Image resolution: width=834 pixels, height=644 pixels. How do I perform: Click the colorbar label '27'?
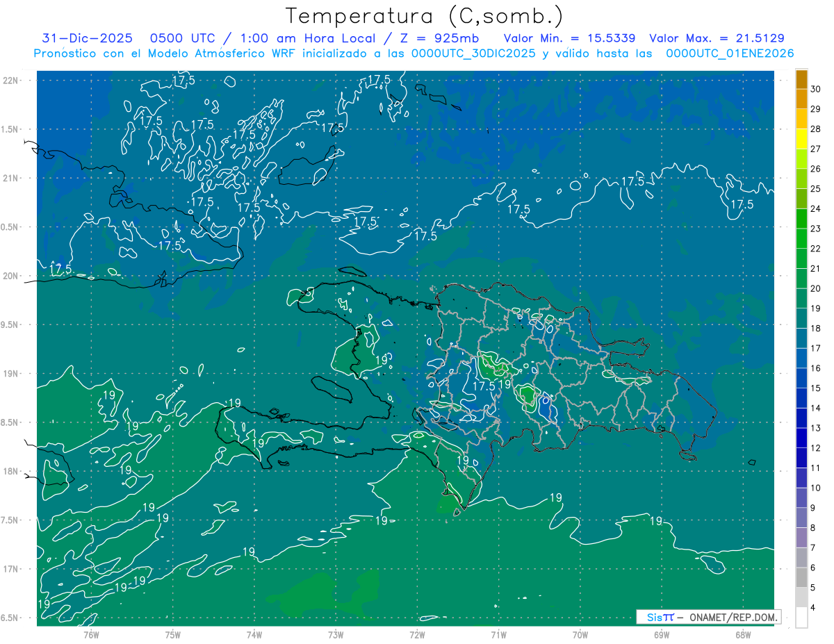point(816,149)
